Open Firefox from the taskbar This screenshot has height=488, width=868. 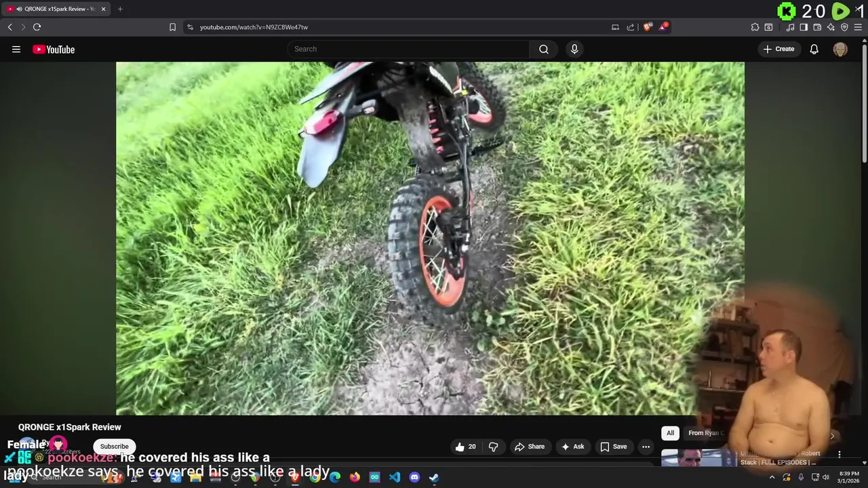(355, 477)
